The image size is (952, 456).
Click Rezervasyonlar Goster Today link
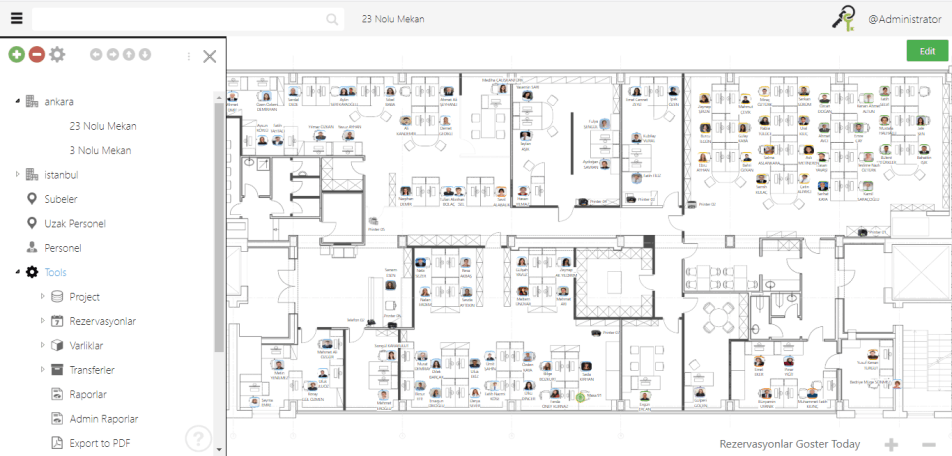[789, 444]
